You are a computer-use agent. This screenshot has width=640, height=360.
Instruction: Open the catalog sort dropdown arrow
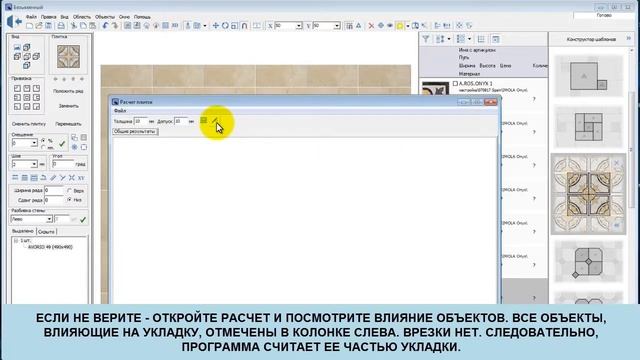click(449, 39)
